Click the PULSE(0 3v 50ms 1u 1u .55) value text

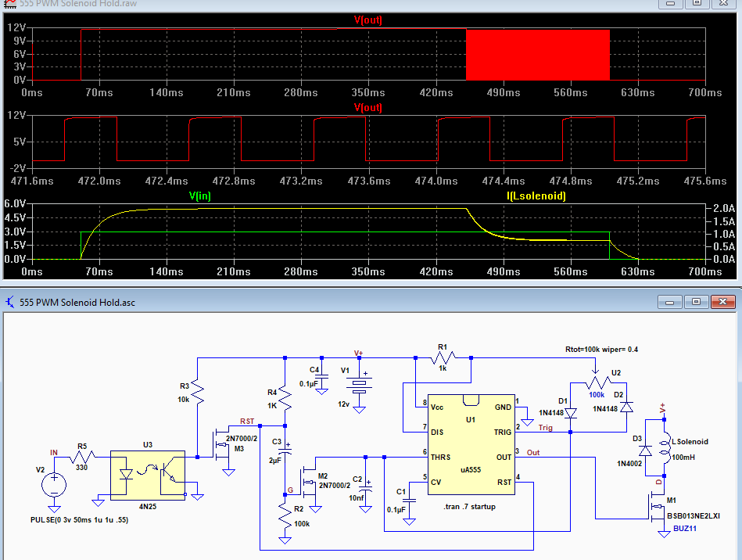(80, 520)
